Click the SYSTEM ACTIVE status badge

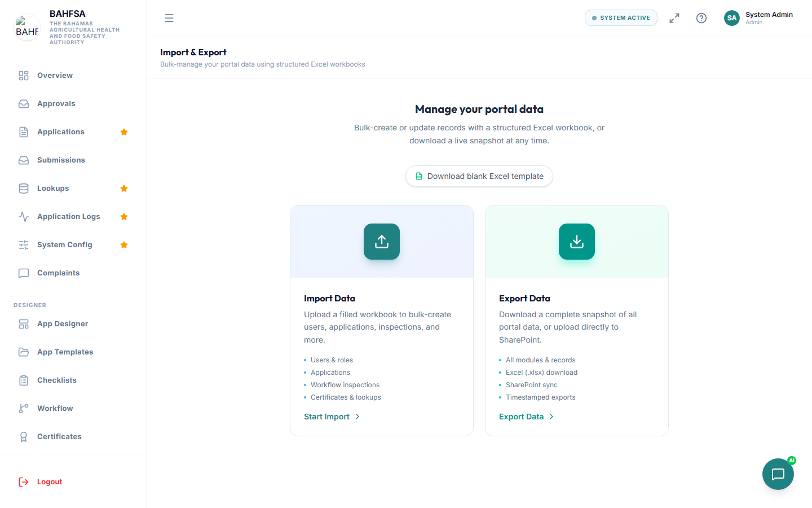pos(621,18)
